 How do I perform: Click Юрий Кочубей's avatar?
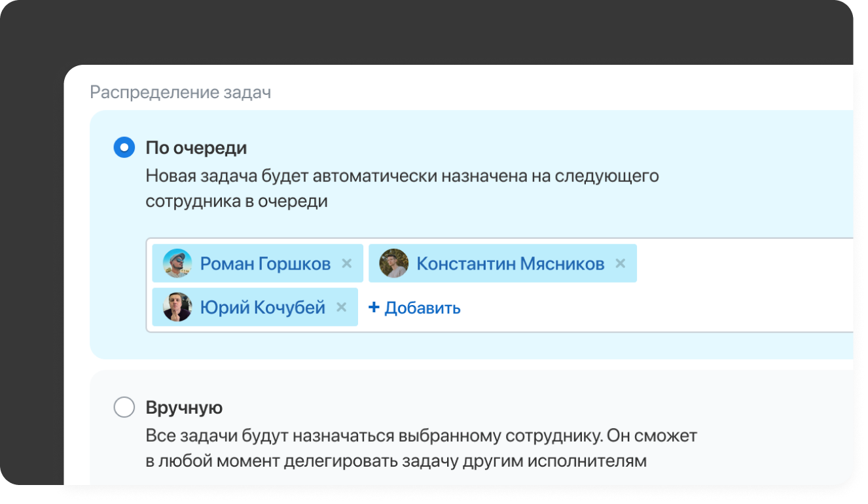[177, 307]
